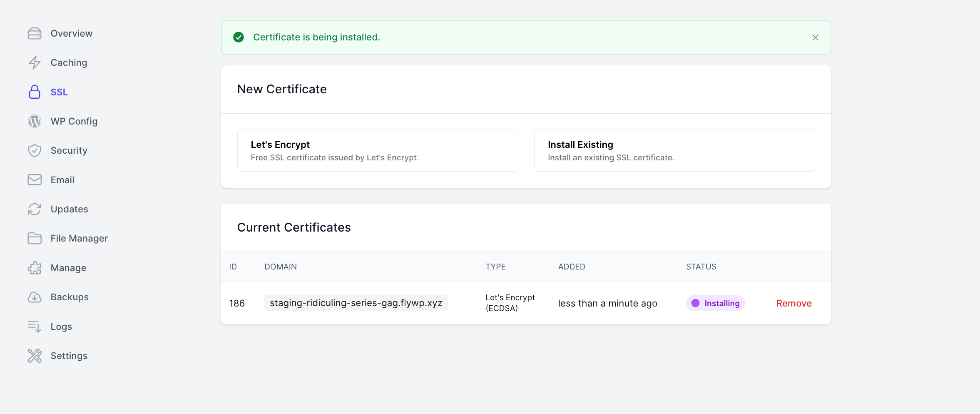Screen dimensions: 980x414
Task: Click the staging-ridiculing-series-gag.flywp.xyz domain
Action: click(356, 303)
